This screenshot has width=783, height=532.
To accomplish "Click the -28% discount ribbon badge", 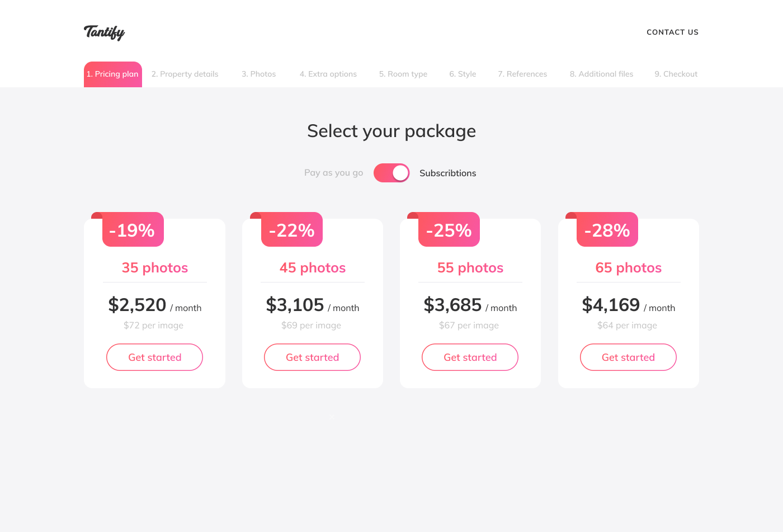I will click(x=607, y=229).
